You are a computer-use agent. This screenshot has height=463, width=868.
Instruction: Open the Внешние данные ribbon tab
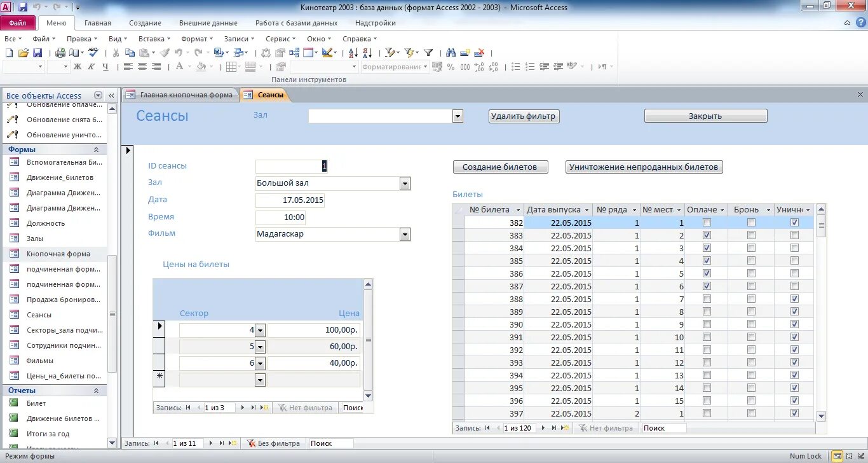208,23
